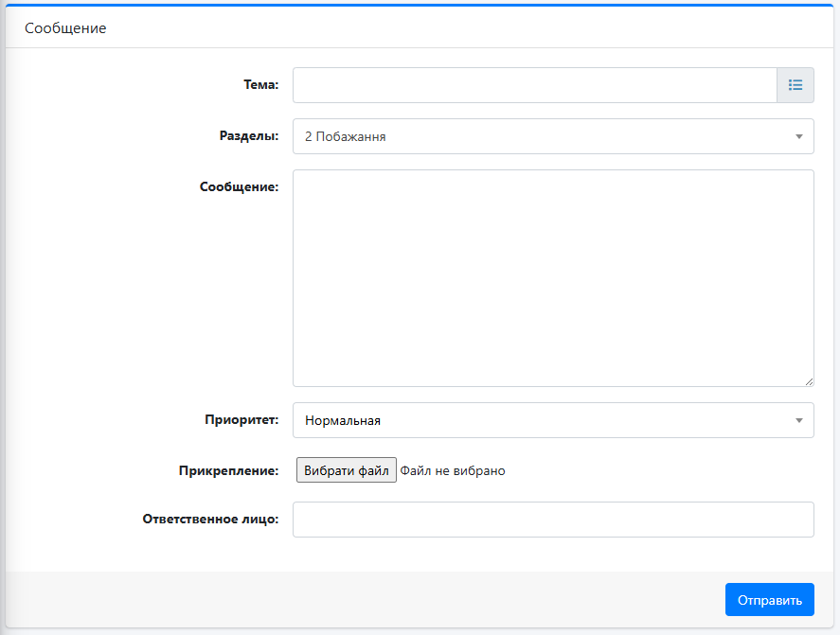Click the Вибрати файл button

(x=347, y=470)
